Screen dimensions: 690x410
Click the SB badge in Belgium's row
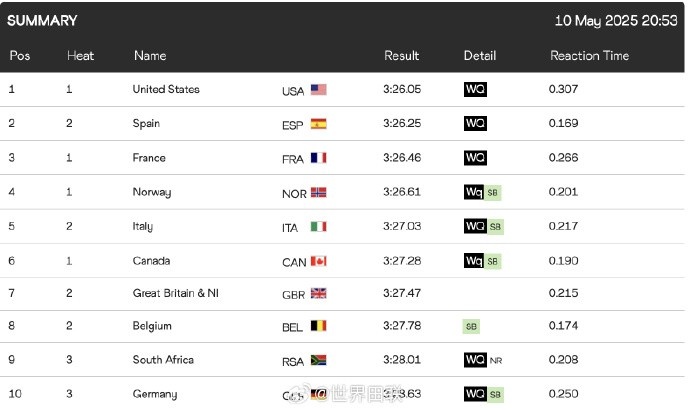[x=471, y=326]
